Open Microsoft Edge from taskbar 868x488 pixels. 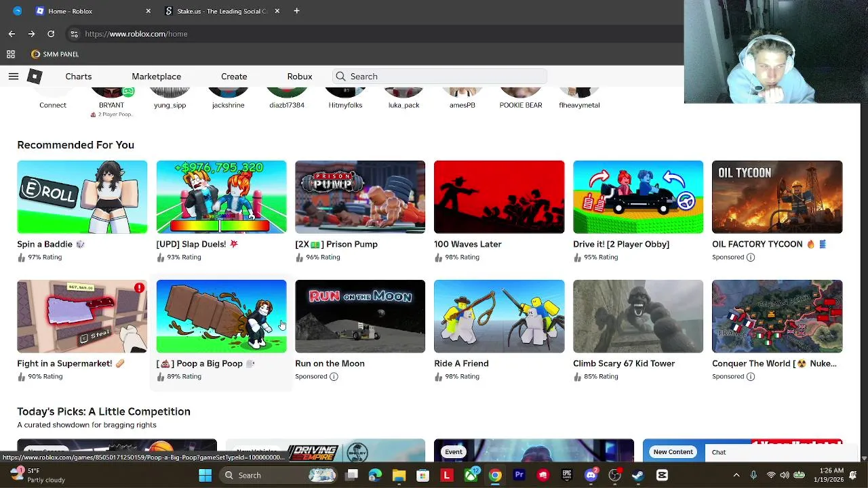pos(375,475)
